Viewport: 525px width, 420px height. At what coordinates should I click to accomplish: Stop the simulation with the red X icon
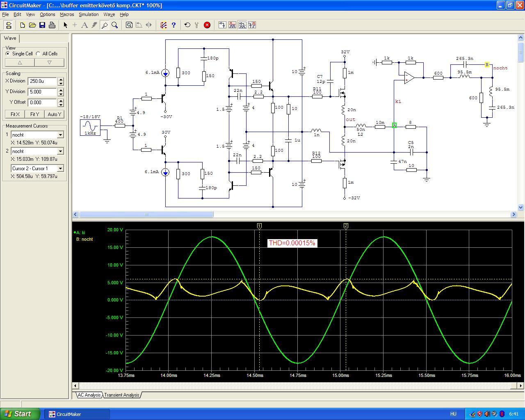[x=207, y=25]
